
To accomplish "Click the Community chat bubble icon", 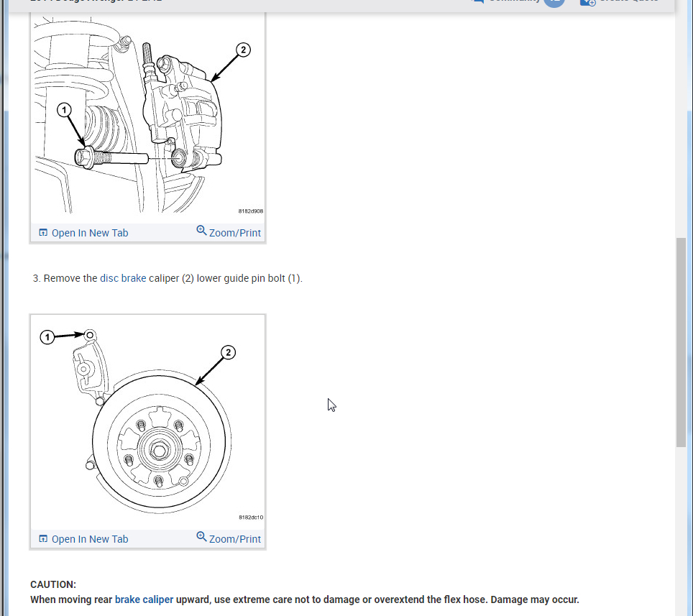I will tap(478, 1).
